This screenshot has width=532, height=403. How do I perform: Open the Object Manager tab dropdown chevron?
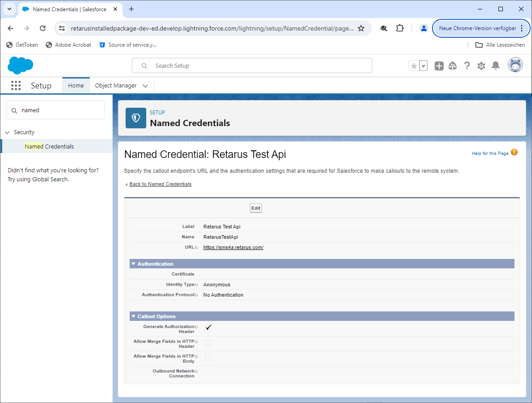click(145, 86)
